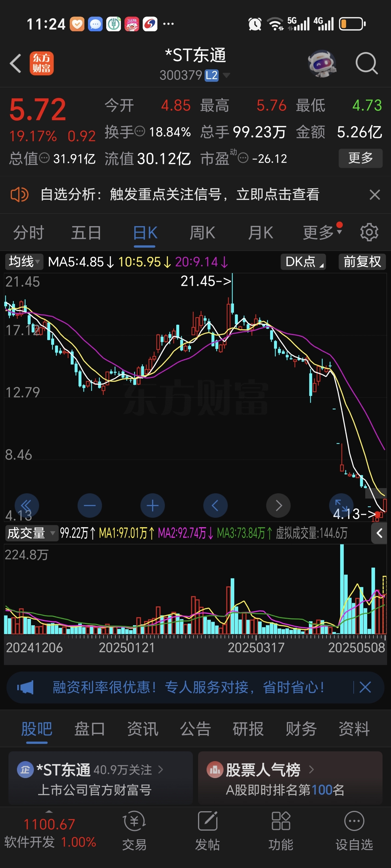Tap the back arrow icon
Viewport: 391px width, 868px height.
point(16,63)
